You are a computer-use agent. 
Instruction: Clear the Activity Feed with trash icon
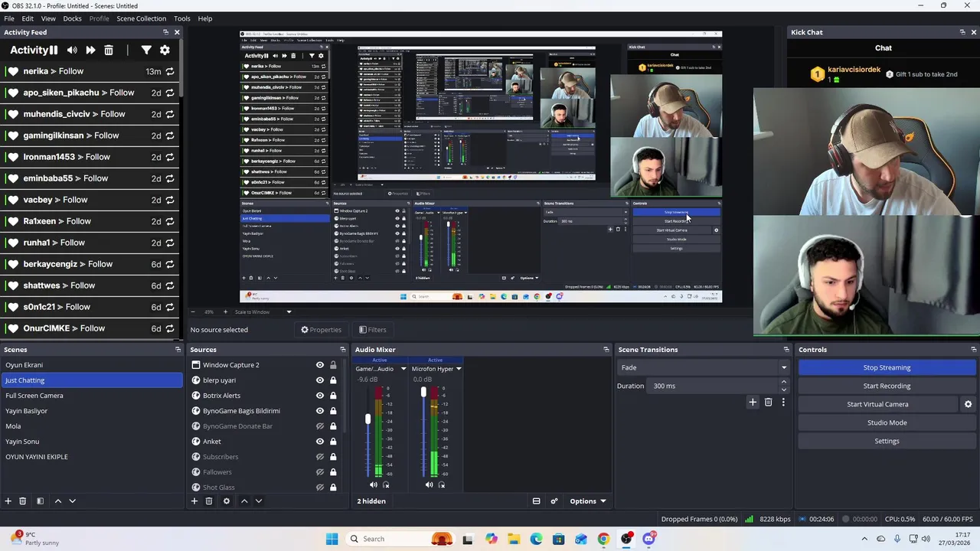(109, 50)
